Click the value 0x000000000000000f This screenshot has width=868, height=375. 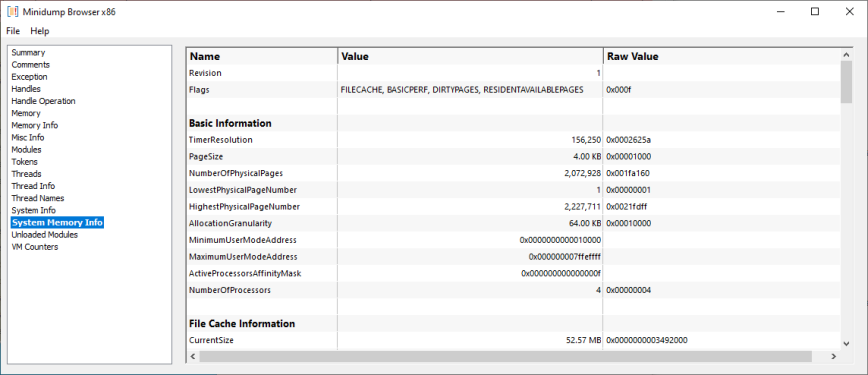click(x=561, y=274)
